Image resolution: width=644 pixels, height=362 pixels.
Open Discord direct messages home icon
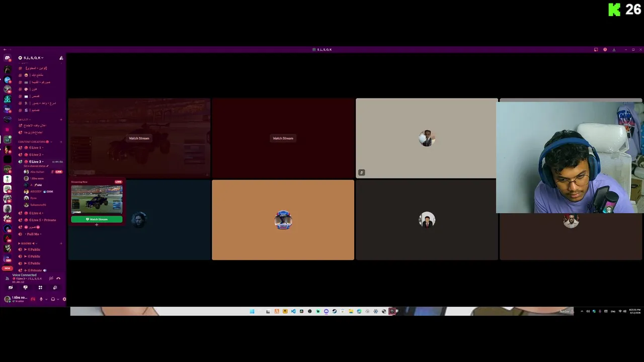coord(8,58)
